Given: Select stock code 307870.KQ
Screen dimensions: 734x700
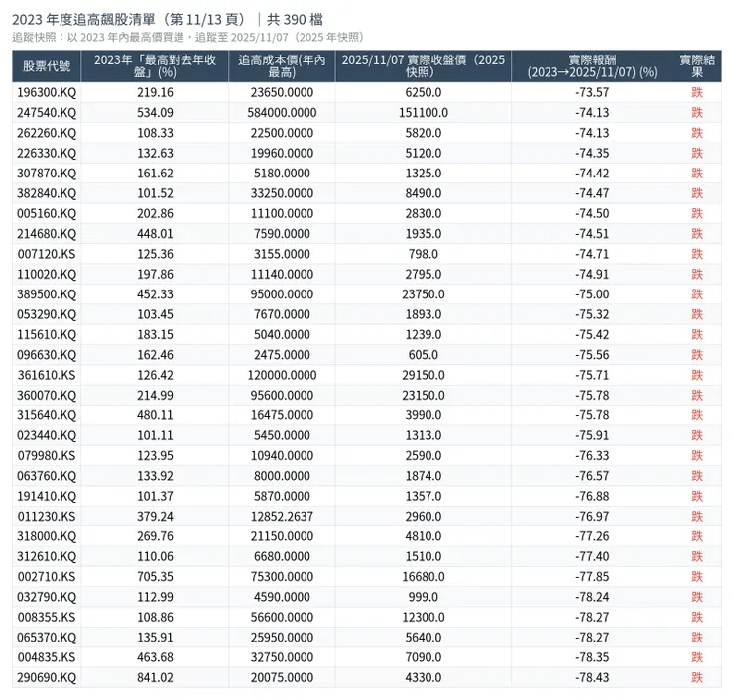Looking at the screenshot, I should click(x=47, y=174).
